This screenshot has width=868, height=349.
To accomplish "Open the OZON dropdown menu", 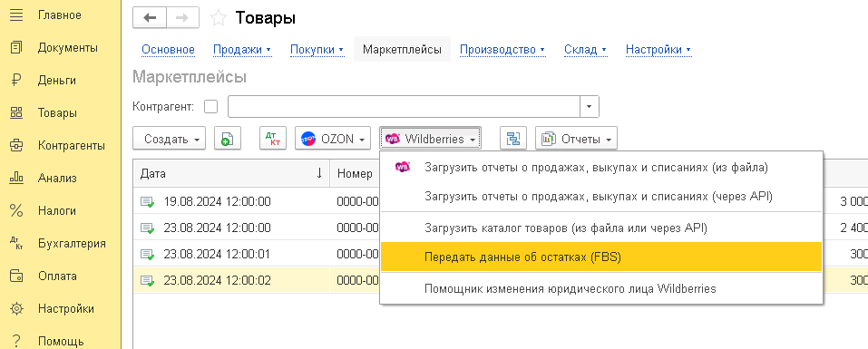I will (x=333, y=139).
